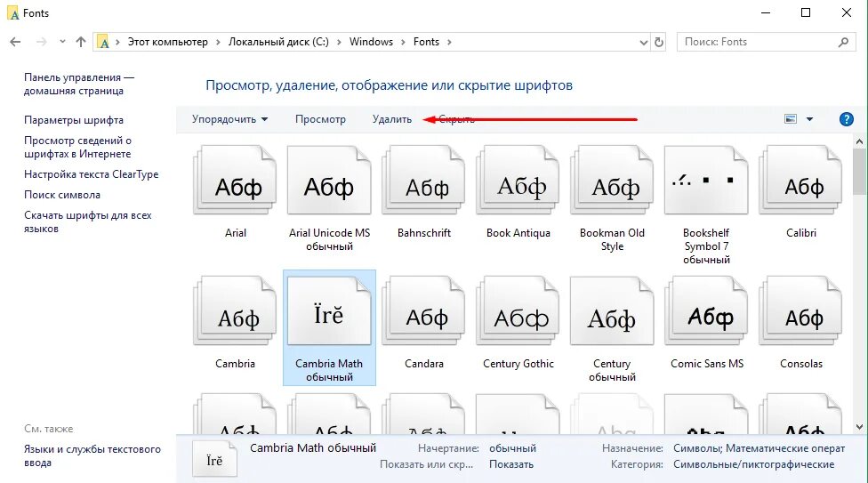
Task: Click Удалить toolbar button
Action: click(x=392, y=119)
